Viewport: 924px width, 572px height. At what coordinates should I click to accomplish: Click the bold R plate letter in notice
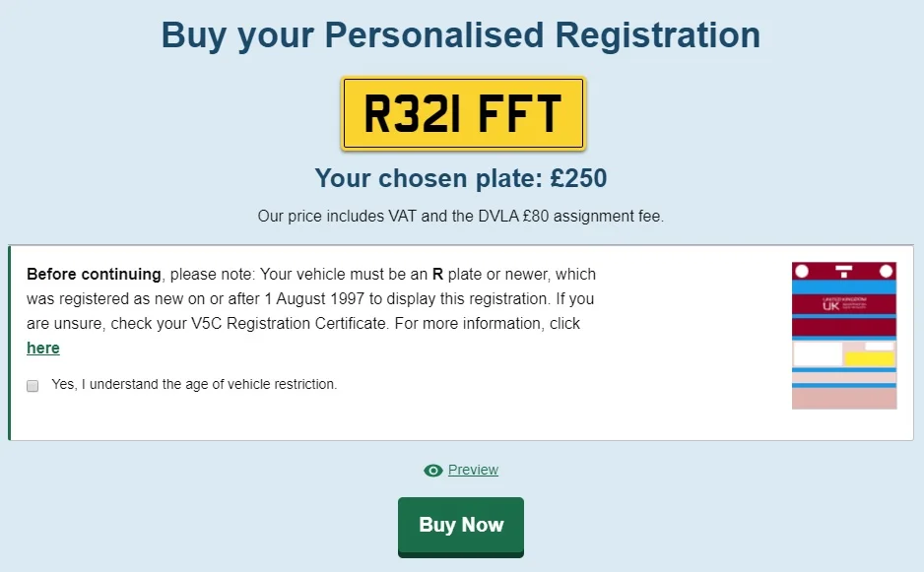(437, 274)
